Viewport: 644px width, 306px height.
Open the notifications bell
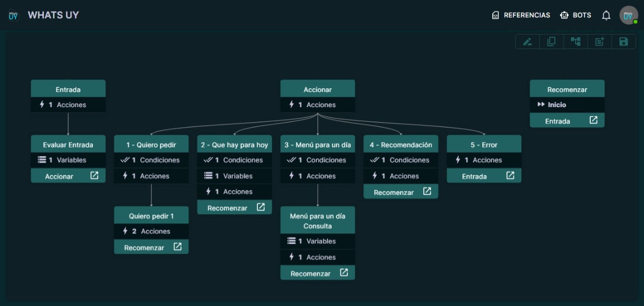(x=606, y=15)
